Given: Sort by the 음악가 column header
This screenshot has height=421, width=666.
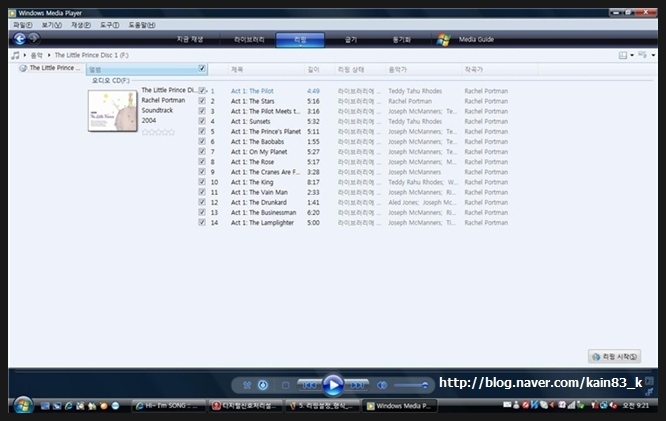Looking at the screenshot, I should (423, 69).
